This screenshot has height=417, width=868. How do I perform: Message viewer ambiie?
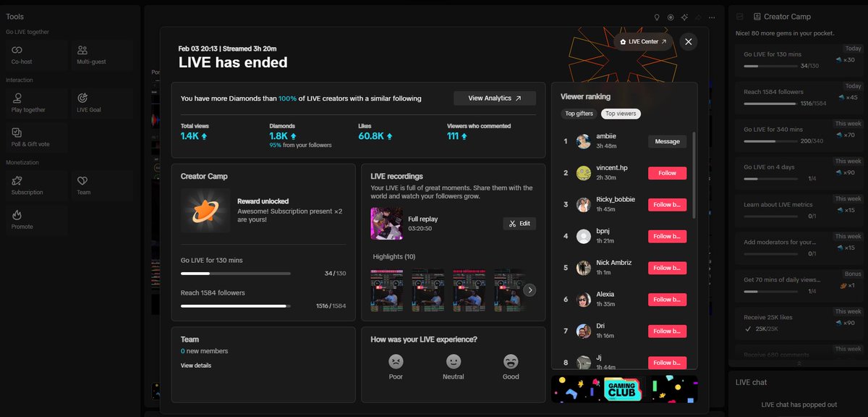point(667,141)
